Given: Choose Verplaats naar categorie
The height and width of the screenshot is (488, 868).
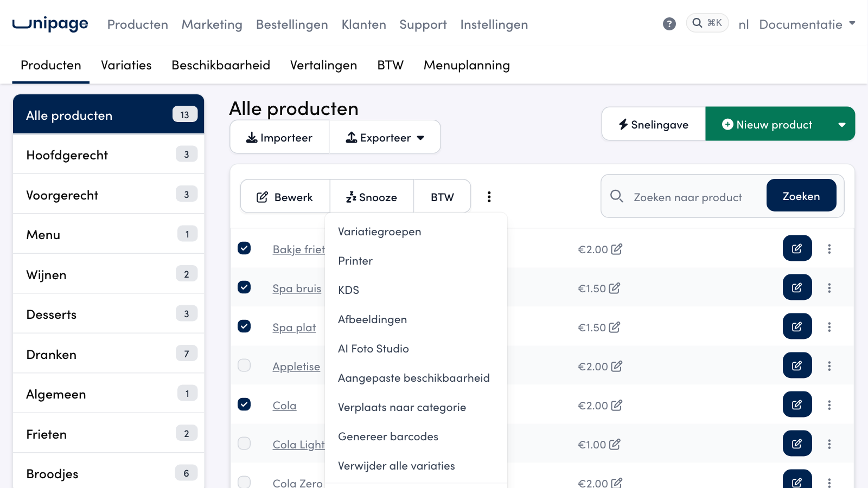Looking at the screenshot, I should (416, 407).
